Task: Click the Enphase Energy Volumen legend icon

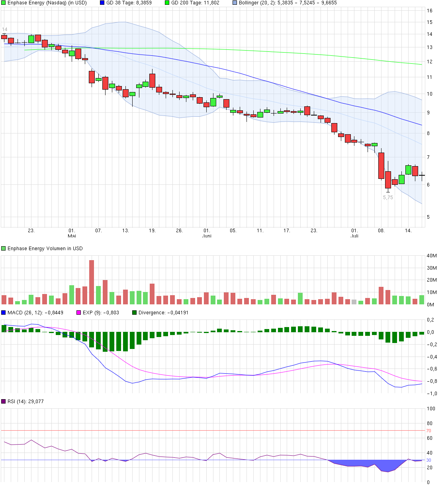Action: pyautogui.click(x=3, y=248)
